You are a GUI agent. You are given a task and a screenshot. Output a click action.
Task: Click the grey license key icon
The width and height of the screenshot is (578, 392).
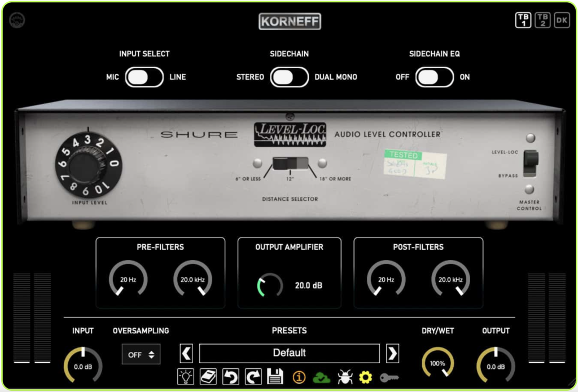tap(389, 377)
